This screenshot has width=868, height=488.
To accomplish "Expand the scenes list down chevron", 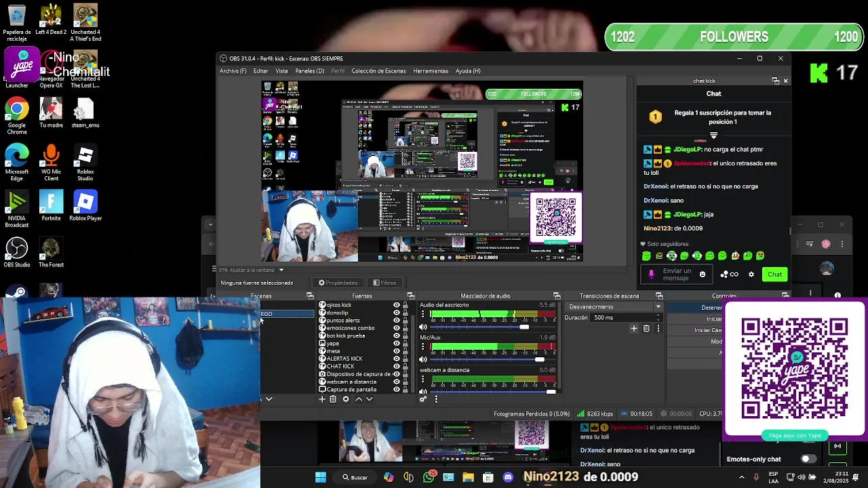I will 269,399.
